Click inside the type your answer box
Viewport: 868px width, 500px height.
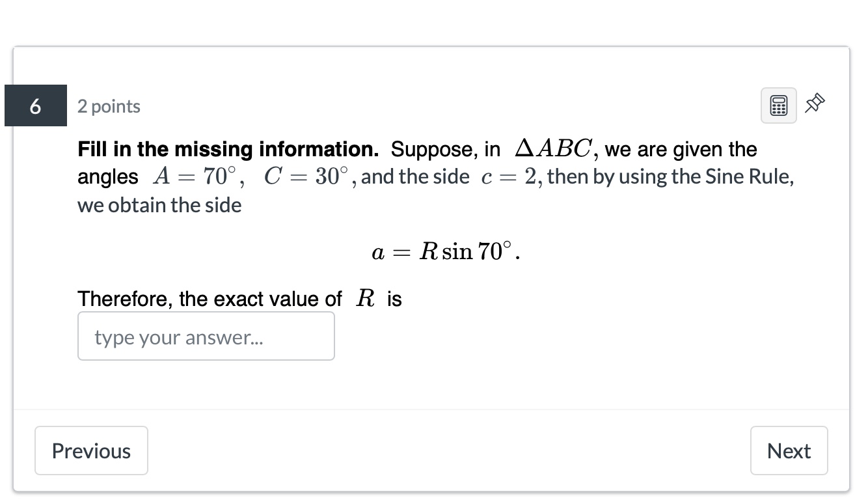coord(206,336)
